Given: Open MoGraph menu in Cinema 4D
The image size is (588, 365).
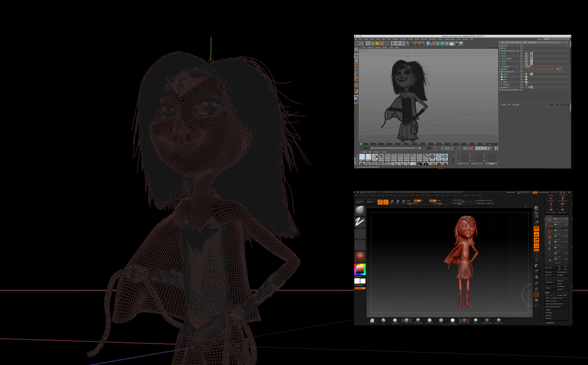Looking at the screenshot, I should (x=424, y=39).
